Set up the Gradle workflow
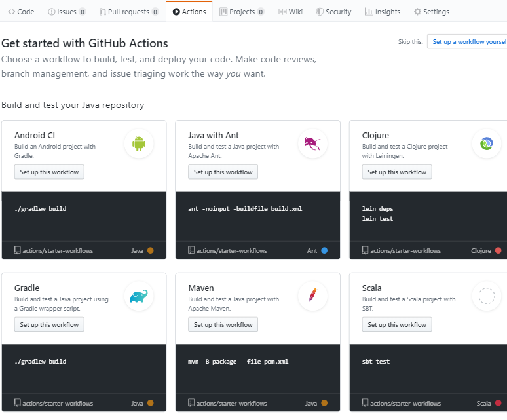The height and width of the screenshot is (420, 507). 49,324
